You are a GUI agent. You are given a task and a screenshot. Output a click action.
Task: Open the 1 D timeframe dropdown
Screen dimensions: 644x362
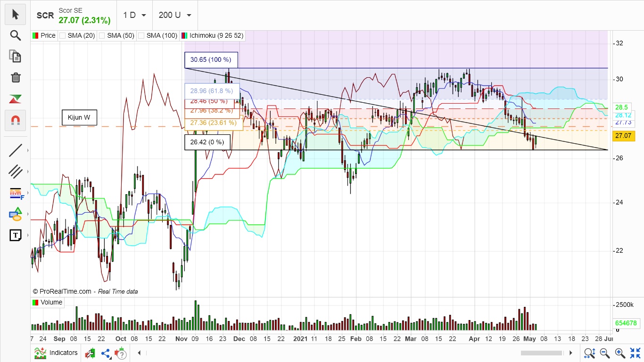click(134, 15)
